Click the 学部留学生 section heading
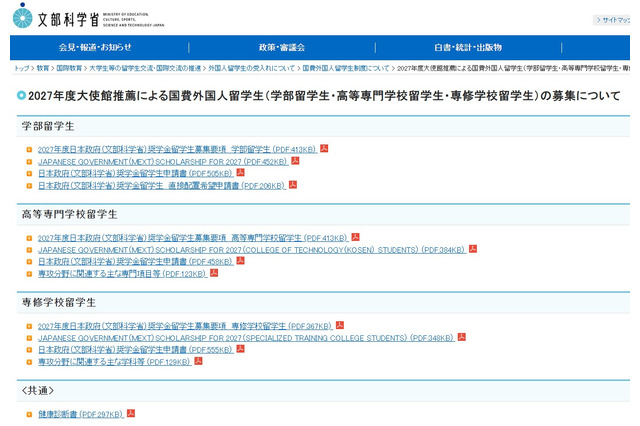Viewport: 640px width, 426px height. [48, 126]
